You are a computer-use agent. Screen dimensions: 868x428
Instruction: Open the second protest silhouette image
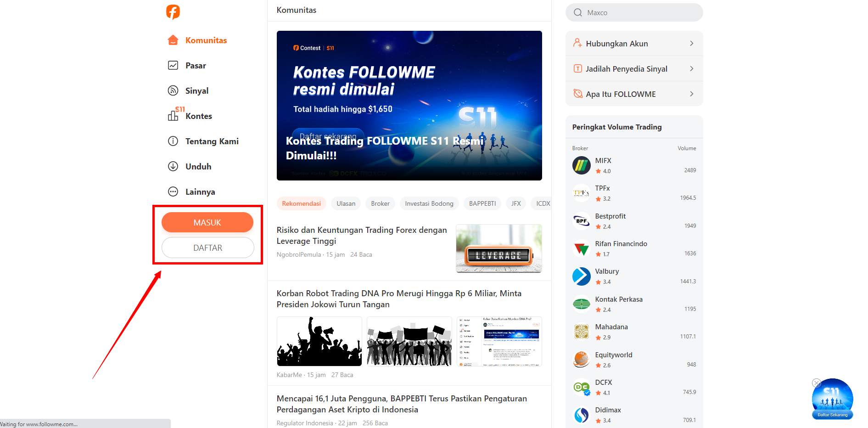[x=409, y=341]
